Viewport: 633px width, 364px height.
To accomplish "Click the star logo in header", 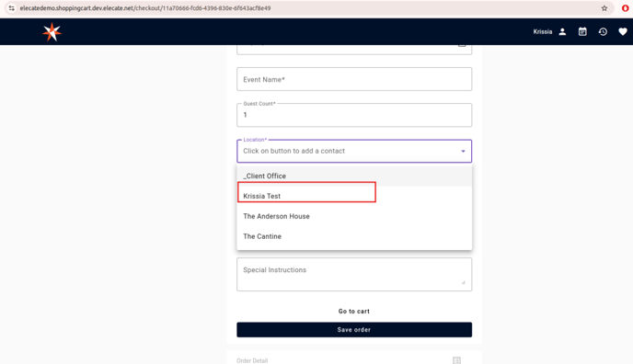I will point(52,32).
